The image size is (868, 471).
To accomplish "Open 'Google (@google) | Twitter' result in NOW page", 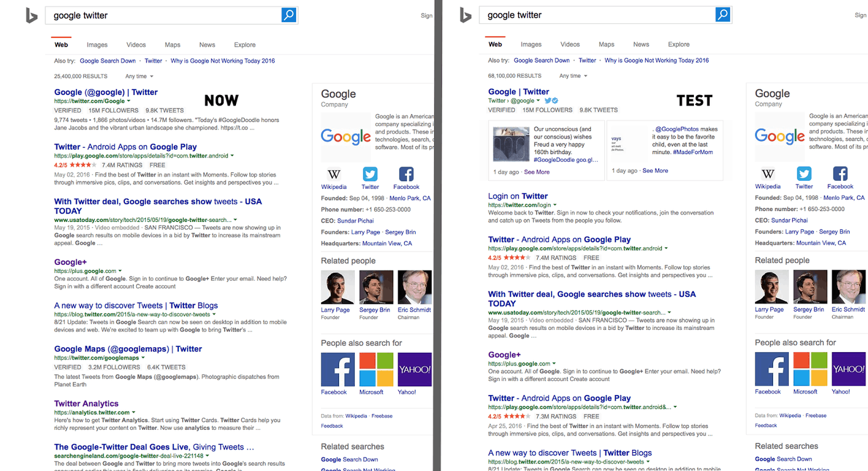I will (x=106, y=92).
